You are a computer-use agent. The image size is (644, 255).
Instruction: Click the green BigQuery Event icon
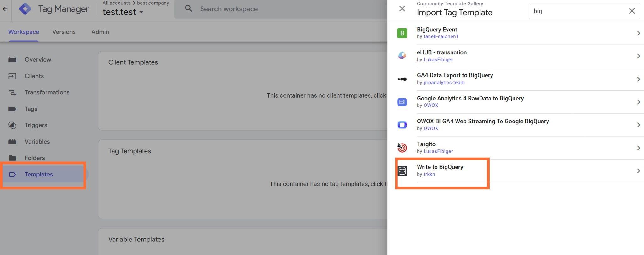tap(402, 33)
